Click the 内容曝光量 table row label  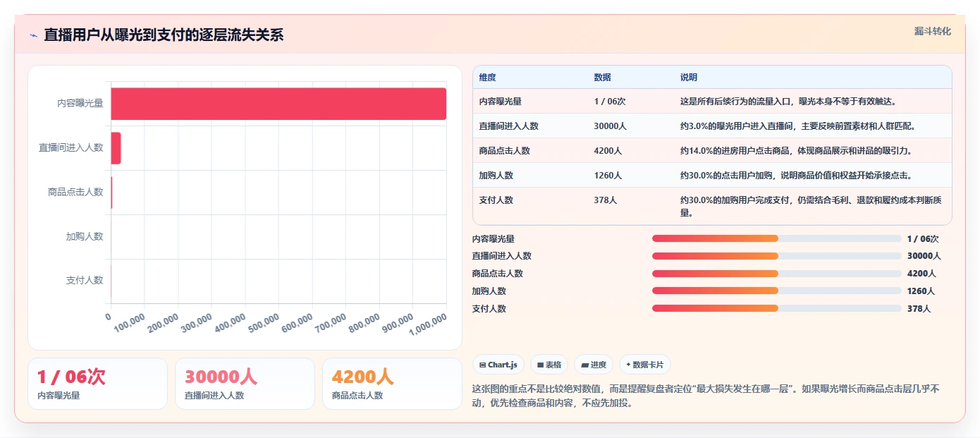501,102
